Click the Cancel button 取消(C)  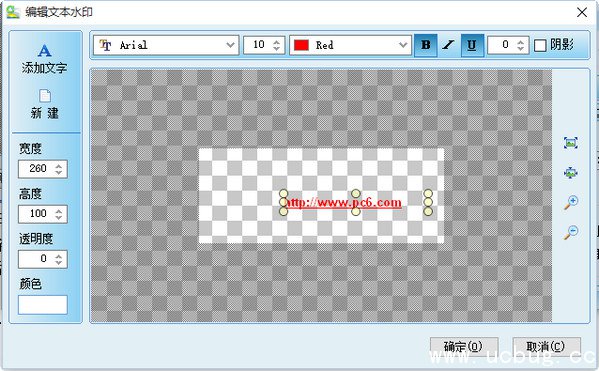546,347
